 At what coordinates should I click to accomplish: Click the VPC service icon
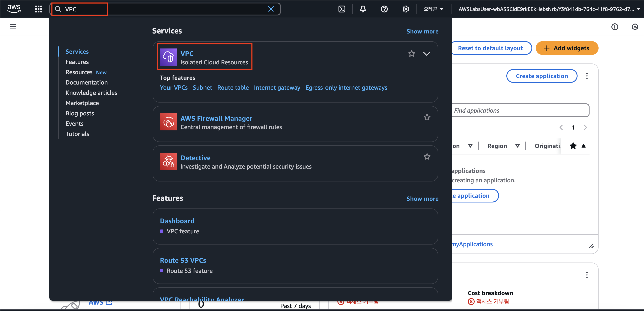tap(168, 57)
